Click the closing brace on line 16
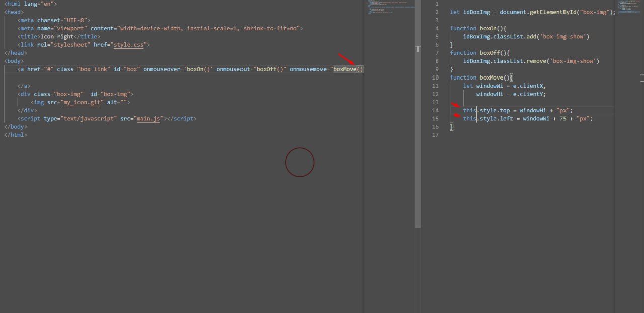The image size is (644, 313). tap(451, 127)
